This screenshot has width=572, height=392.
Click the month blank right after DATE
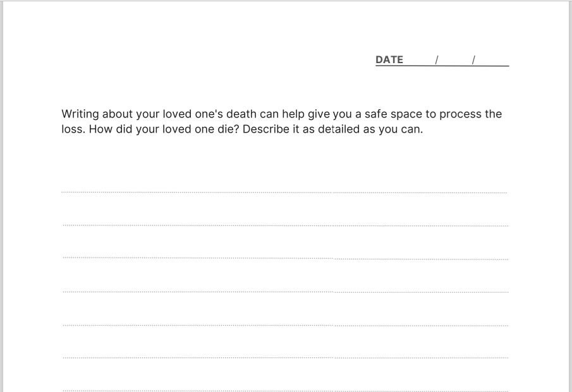point(419,61)
